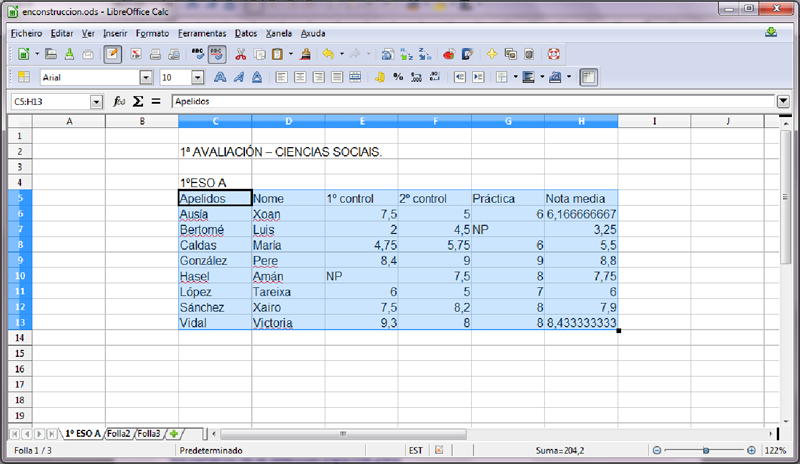The width and height of the screenshot is (800, 464).
Task: Toggle Edit File mode button
Action: [x=112, y=54]
